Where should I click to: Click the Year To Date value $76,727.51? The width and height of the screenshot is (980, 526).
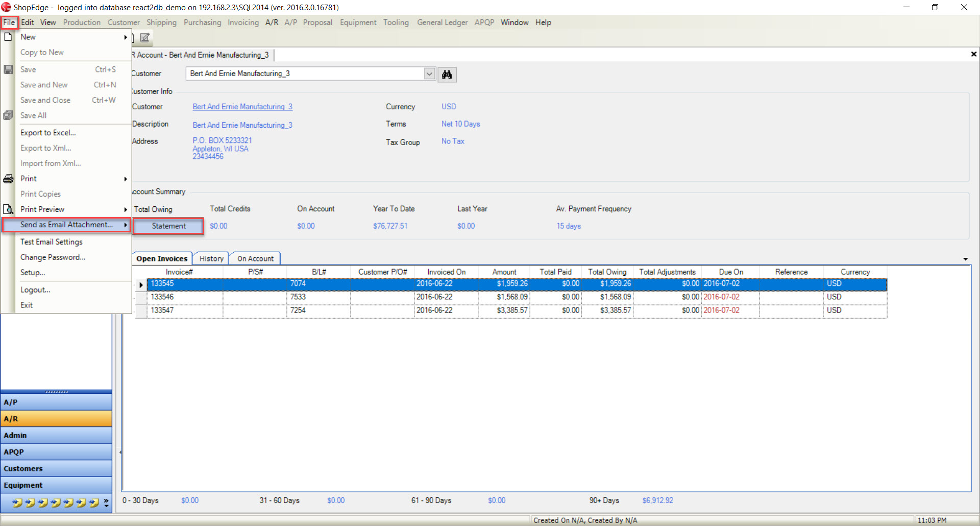pos(390,226)
